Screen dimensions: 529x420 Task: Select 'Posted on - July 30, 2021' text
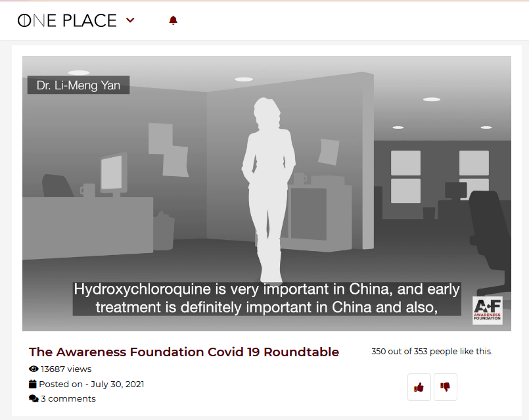[x=91, y=385]
